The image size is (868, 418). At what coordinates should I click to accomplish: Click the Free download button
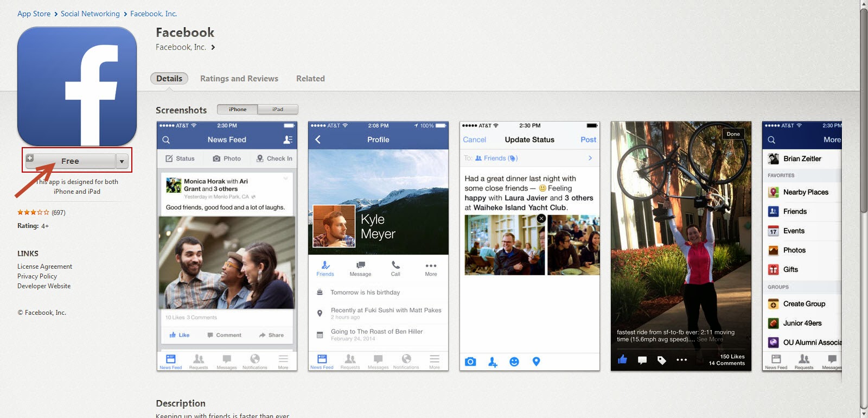click(x=71, y=161)
